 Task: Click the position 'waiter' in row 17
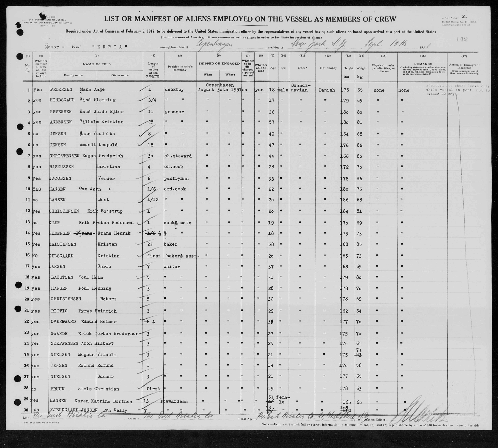tap(172, 267)
